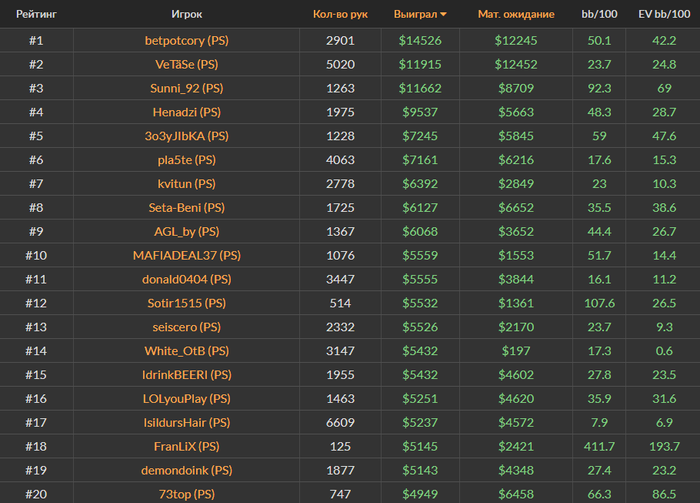This screenshot has width=700, height=503.
Task: Click White_OtB (PS) player name
Action: tap(187, 351)
